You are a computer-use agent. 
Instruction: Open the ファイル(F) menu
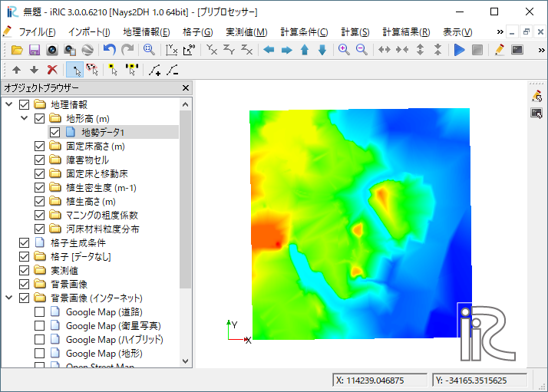[x=37, y=32]
